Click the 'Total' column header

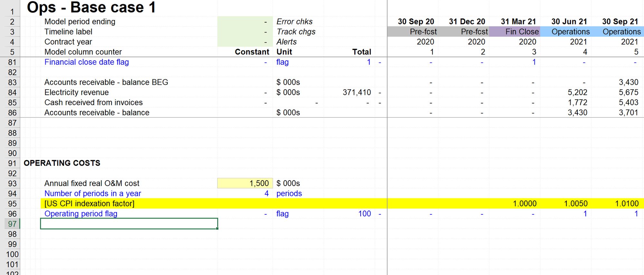click(362, 52)
